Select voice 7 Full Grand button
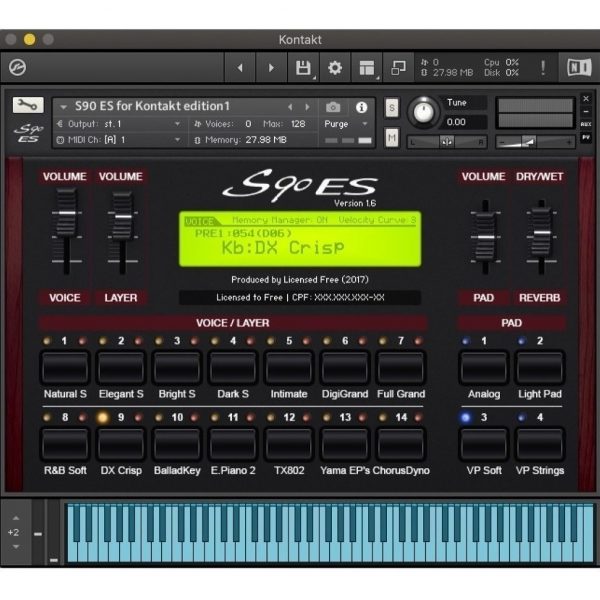The image size is (600, 600). point(401,368)
